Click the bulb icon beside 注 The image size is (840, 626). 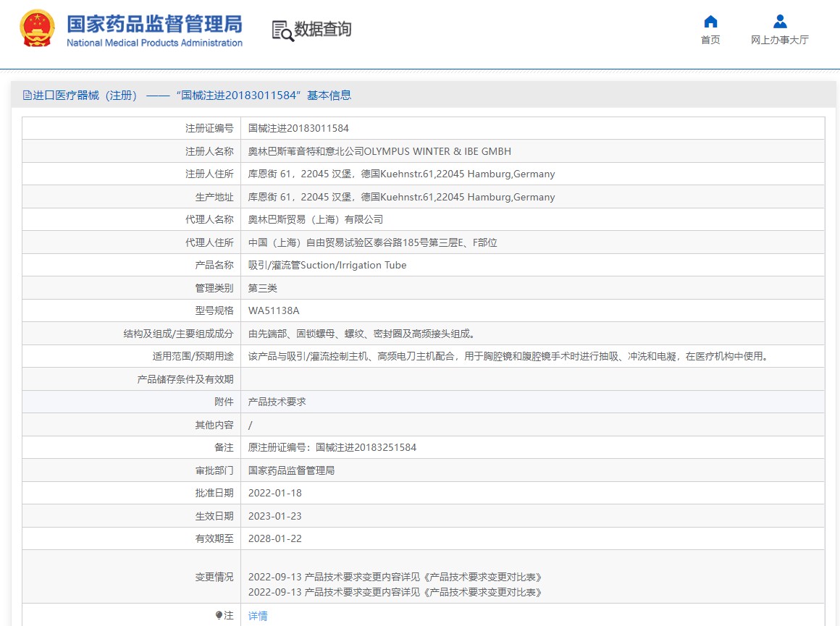click(x=219, y=615)
